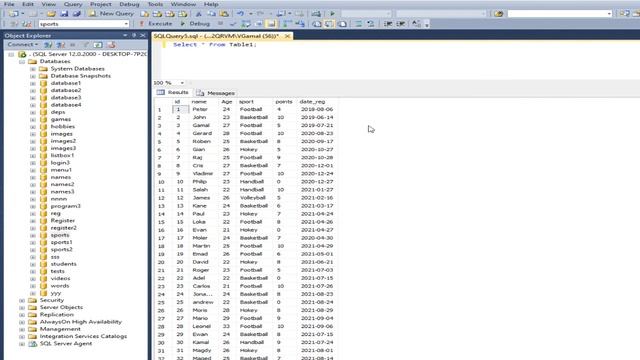Open the Find combo box dropdown arrow

pos(609,13)
